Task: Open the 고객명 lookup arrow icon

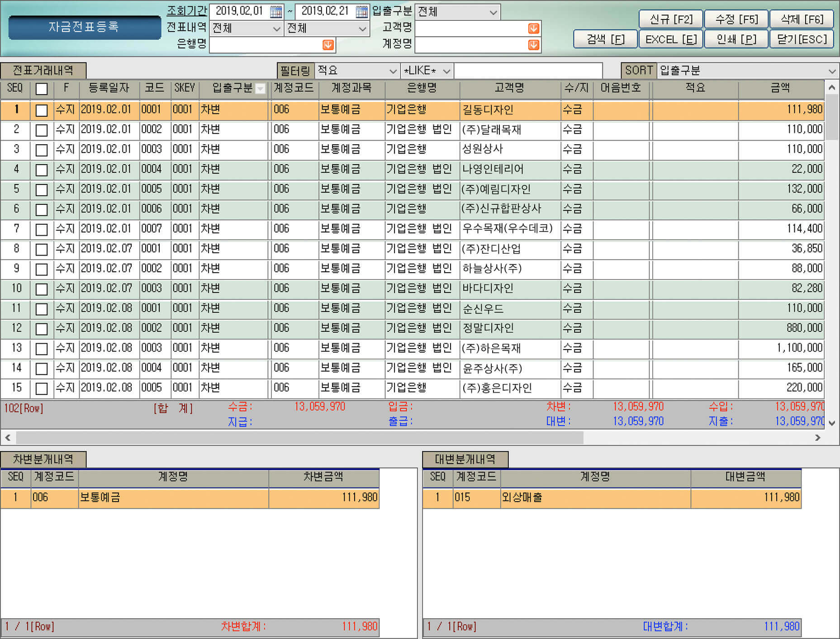Action: click(x=534, y=28)
